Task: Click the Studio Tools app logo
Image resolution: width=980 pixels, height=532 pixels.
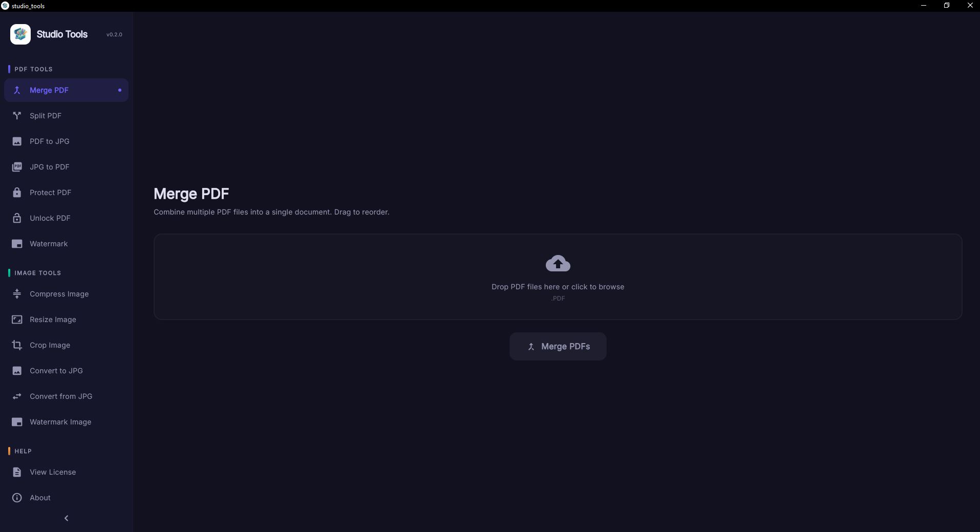Action: [20, 34]
